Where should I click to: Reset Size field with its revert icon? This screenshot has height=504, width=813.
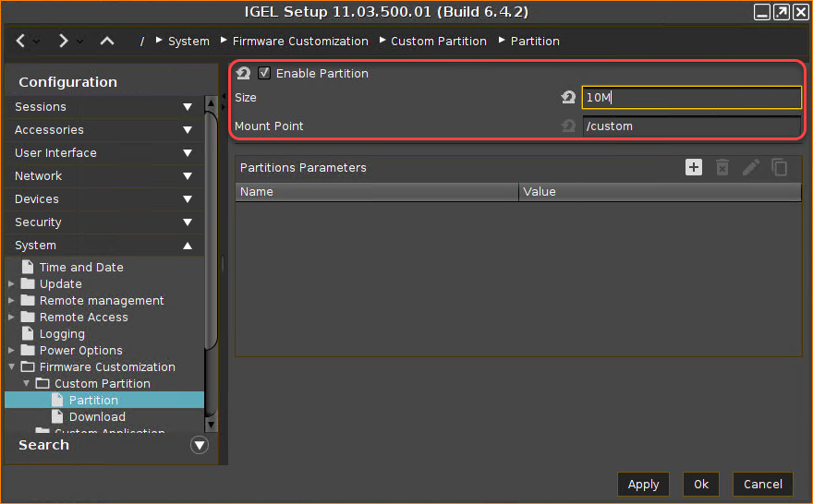568,98
